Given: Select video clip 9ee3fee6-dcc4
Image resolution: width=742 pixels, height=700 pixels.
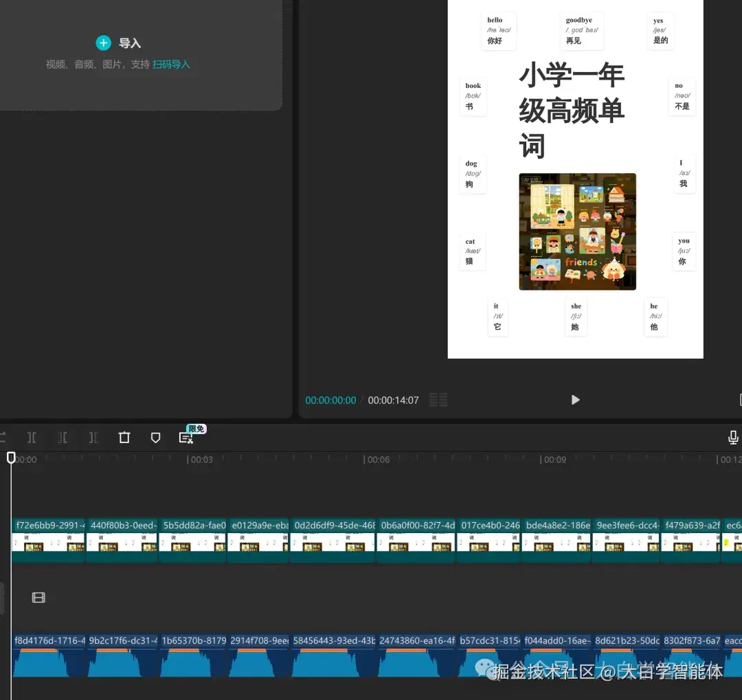Looking at the screenshot, I should coord(626,540).
